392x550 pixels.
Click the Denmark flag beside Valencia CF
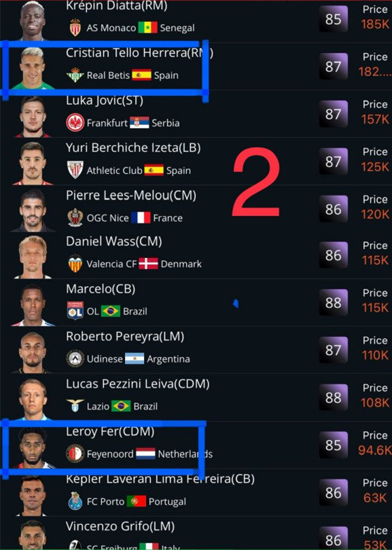(148, 263)
